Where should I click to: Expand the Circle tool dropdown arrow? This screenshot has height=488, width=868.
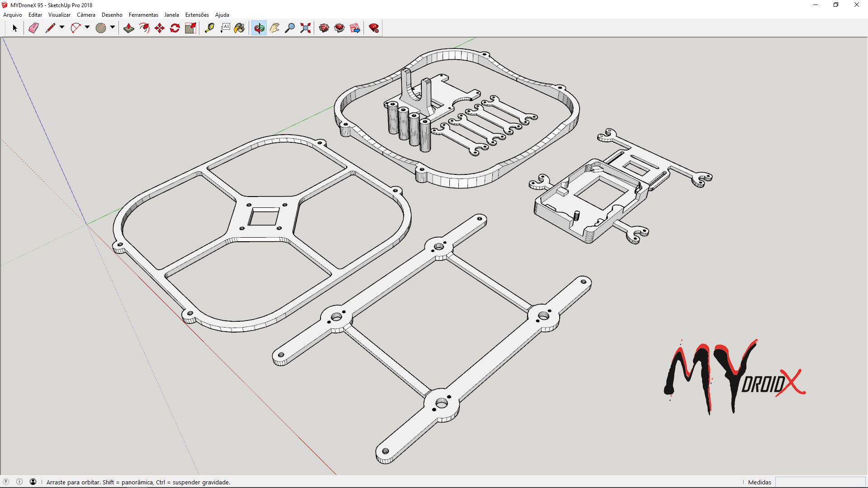click(112, 28)
